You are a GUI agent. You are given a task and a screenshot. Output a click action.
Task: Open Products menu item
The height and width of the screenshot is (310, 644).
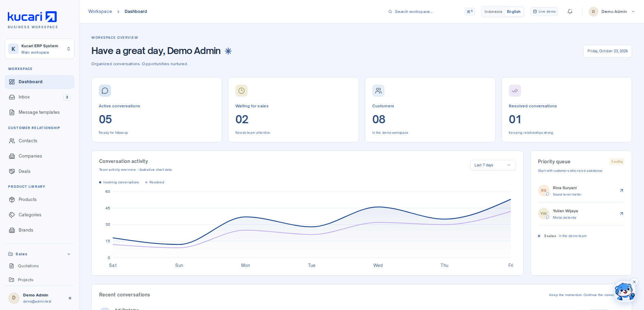click(x=39, y=200)
